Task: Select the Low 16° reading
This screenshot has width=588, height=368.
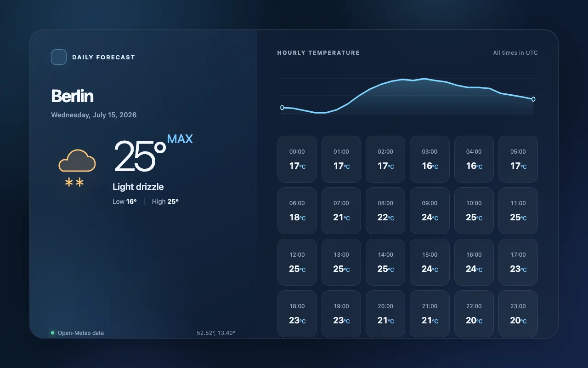Action: pyautogui.click(x=124, y=201)
